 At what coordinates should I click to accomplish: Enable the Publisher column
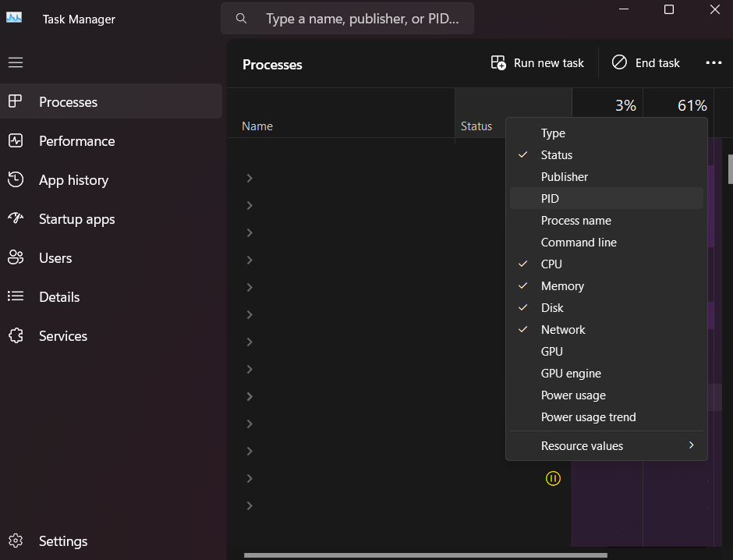[607, 177]
